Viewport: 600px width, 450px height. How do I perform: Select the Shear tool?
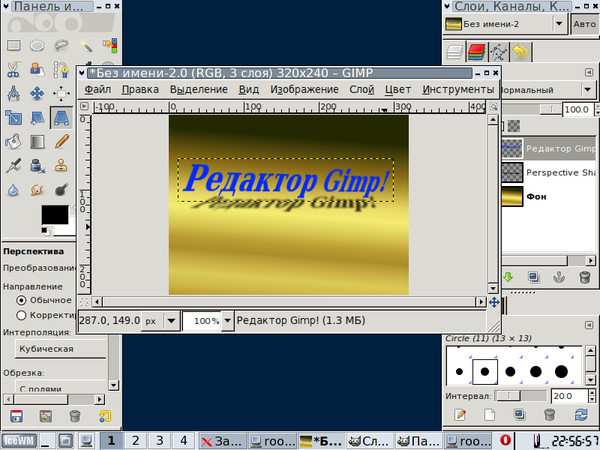coord(38,117)
